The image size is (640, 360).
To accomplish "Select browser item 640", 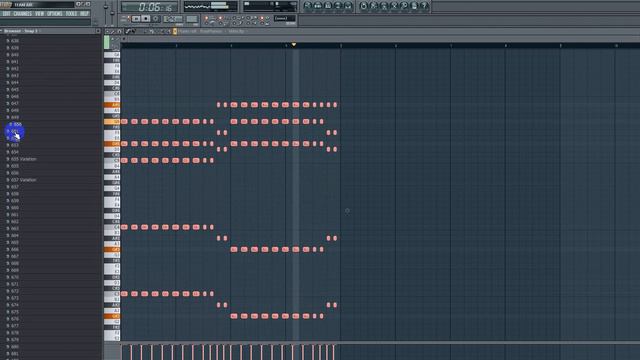I will coord(12,54).
